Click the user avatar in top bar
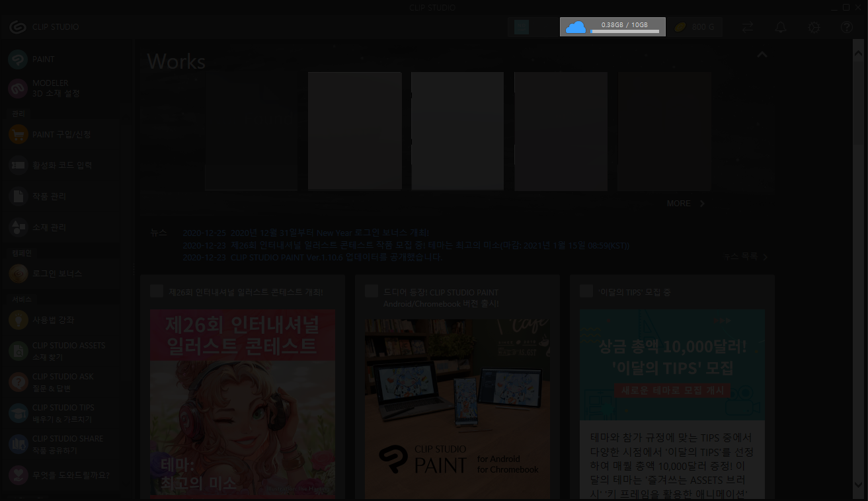This screenshot has height=501, width=868. tap(522, 27)
